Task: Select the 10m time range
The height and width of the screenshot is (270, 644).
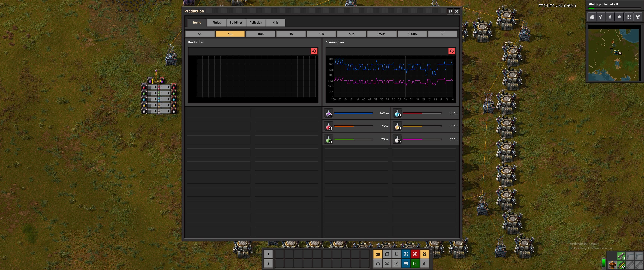Action: pos(260,34)
